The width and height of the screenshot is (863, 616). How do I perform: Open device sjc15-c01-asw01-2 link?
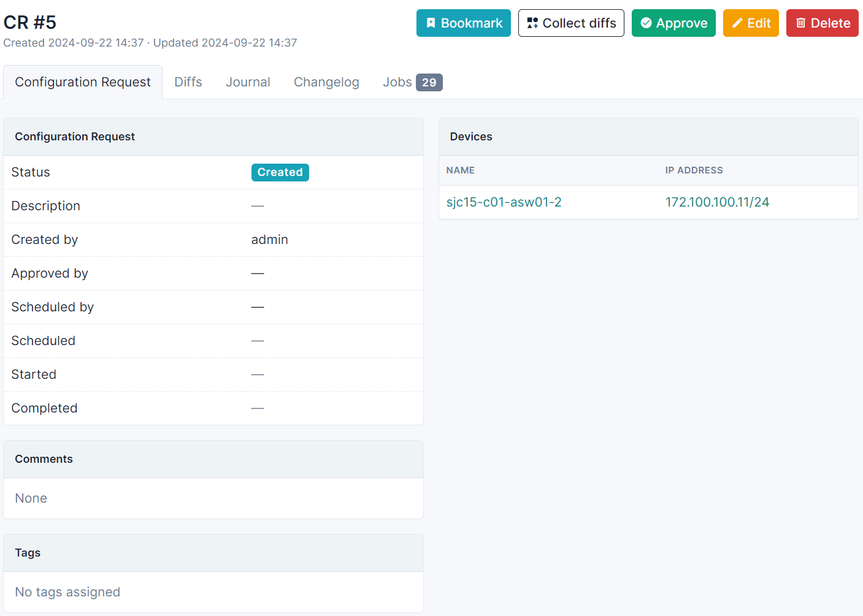tap(504, 202)
